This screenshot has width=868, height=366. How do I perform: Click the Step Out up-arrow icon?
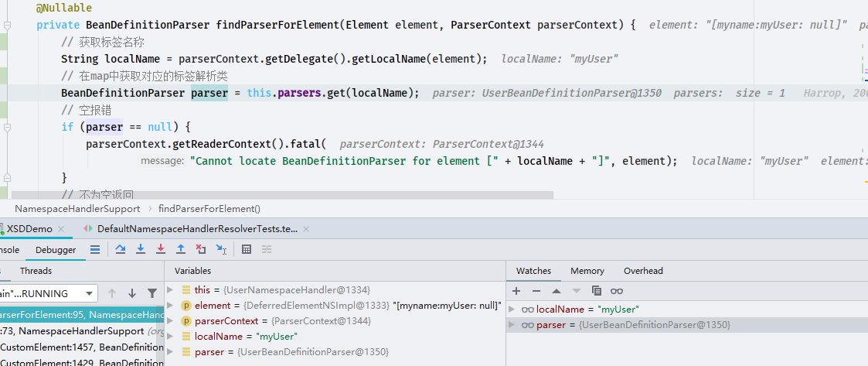pyautogui.click(x=180, y=250)
